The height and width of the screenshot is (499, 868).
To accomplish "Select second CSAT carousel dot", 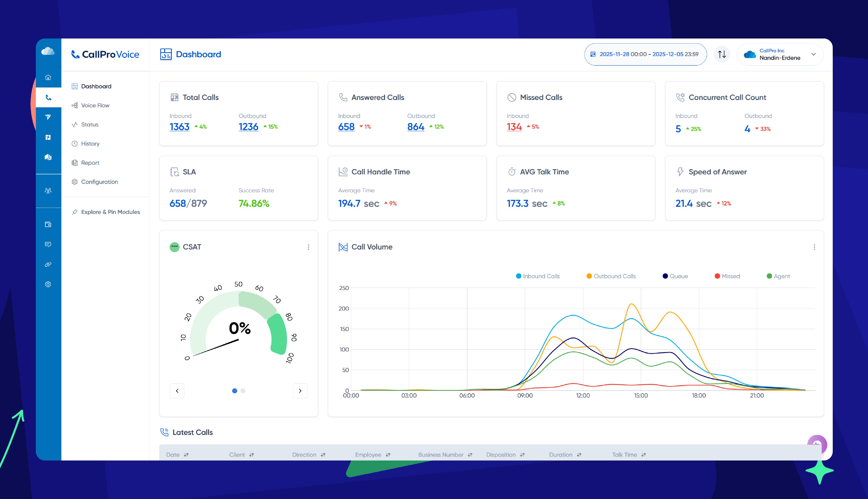I will click(243, 391).
